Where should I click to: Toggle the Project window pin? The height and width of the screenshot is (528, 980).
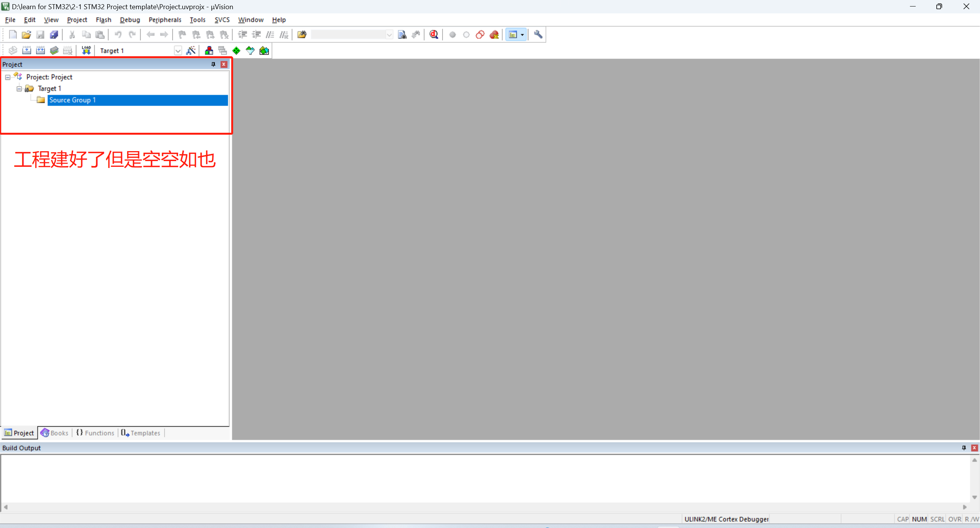213,64
